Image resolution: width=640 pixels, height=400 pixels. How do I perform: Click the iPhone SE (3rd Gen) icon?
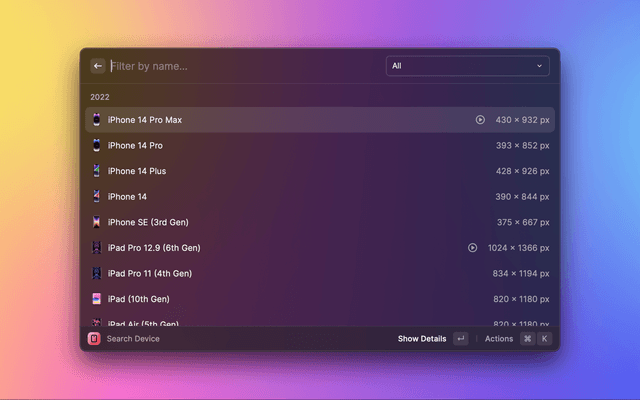pos(96,222)
